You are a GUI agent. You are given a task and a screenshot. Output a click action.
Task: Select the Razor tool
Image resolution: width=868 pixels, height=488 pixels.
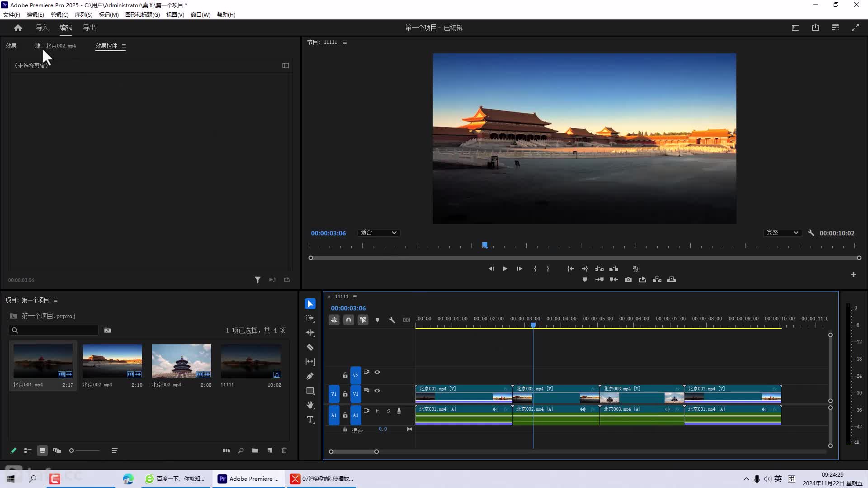(310, 347)
